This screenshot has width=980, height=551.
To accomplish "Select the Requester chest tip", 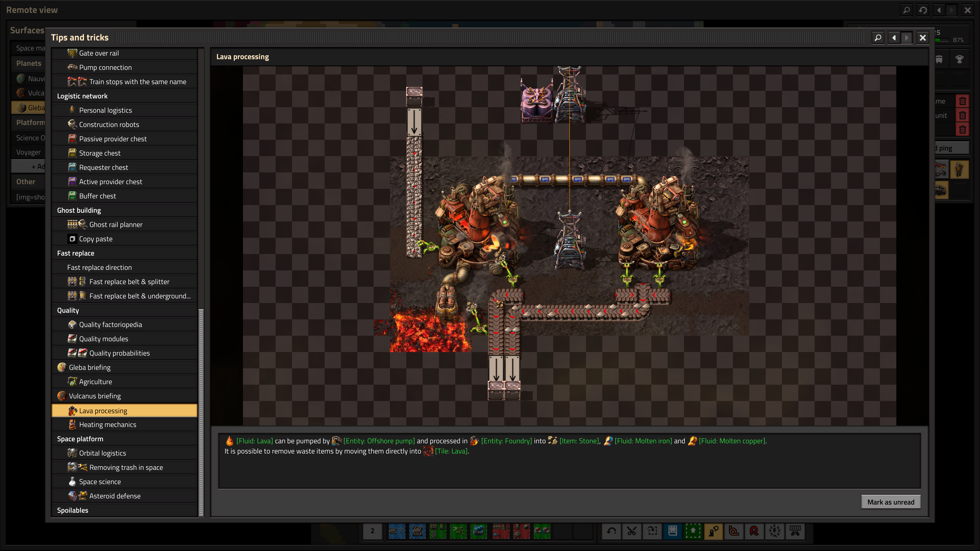I will 125,167.
